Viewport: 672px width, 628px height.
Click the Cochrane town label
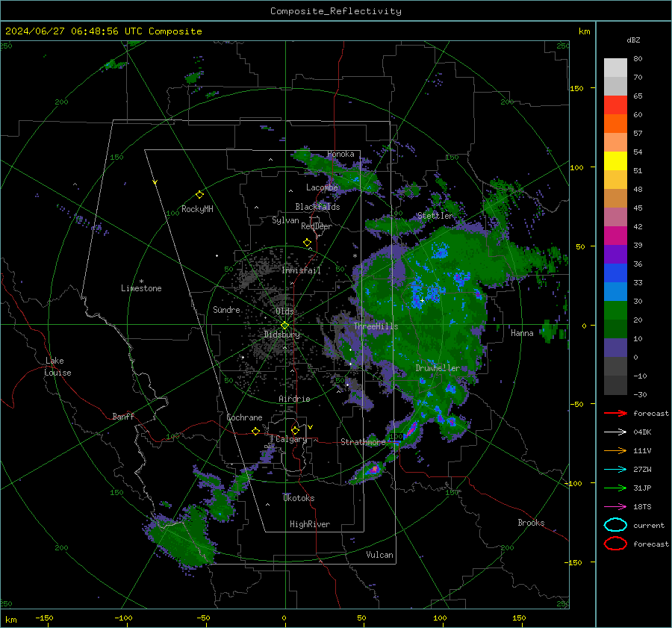coord(244,417)
